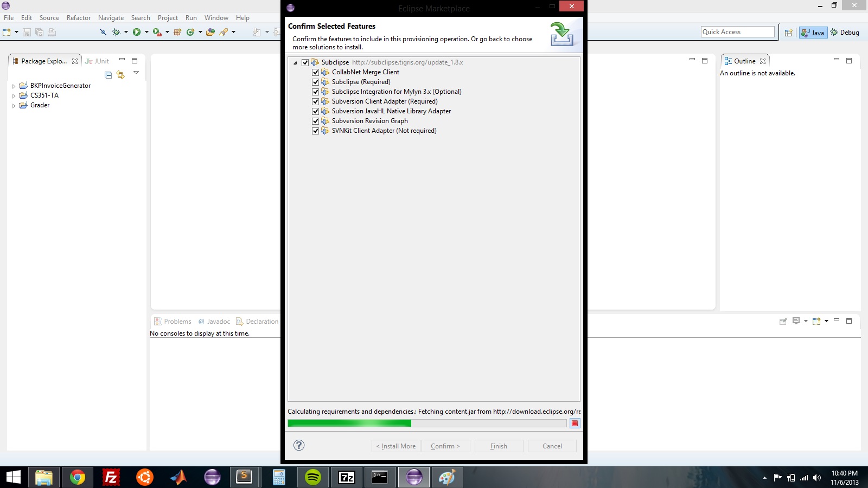Toggle the Subclipse (Required) checkbox
The height and width of the screenshot is (488, 868).
pos(315,82)
